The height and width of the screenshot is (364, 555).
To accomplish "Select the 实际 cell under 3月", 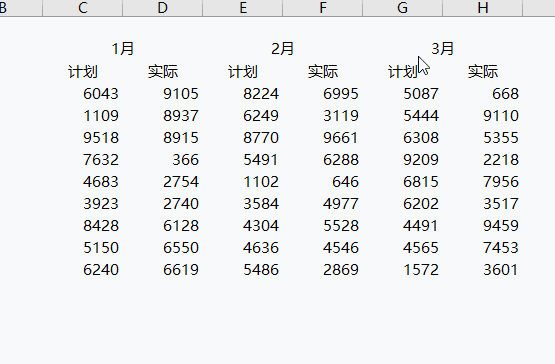I will pyautogui.click(x=482, y=72).
